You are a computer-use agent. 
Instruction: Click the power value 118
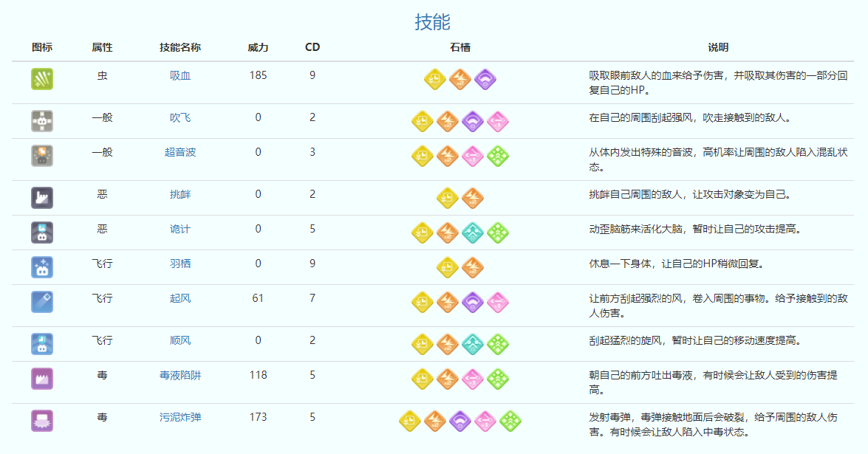point(258,376)
